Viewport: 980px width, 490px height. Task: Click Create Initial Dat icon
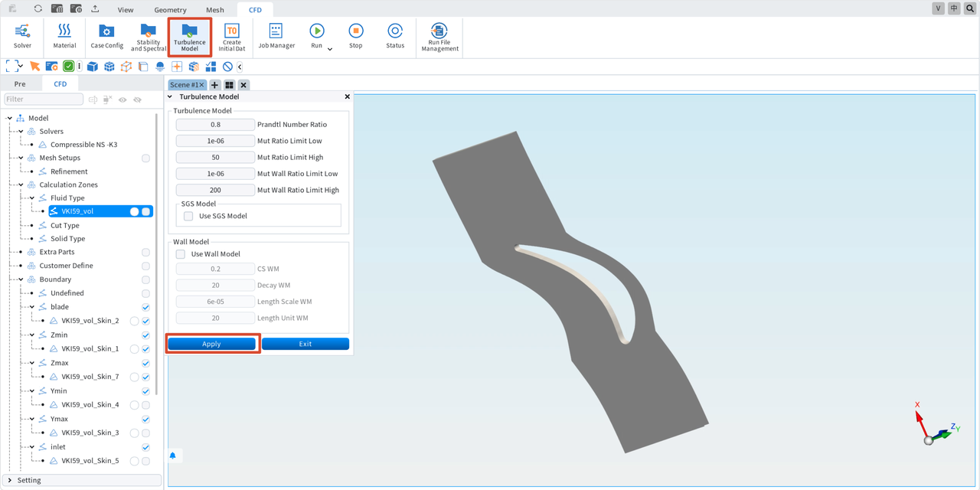(x=231, y=37)
